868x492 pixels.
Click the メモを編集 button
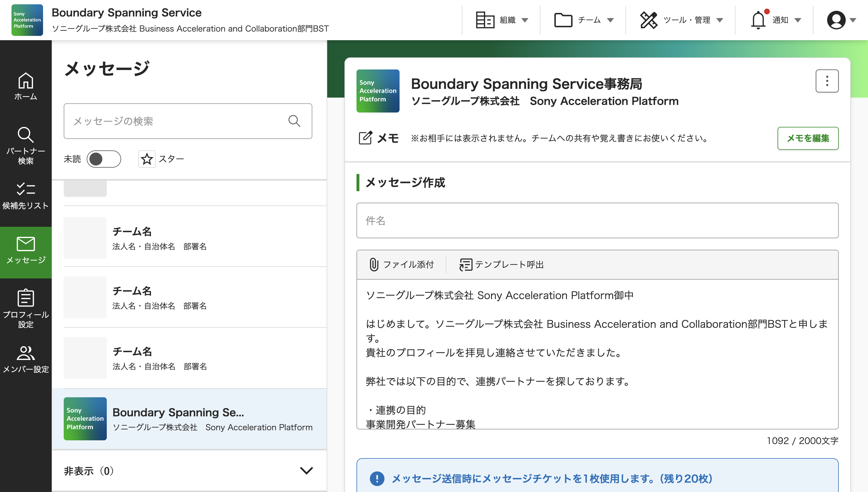[x=808, y=138]
